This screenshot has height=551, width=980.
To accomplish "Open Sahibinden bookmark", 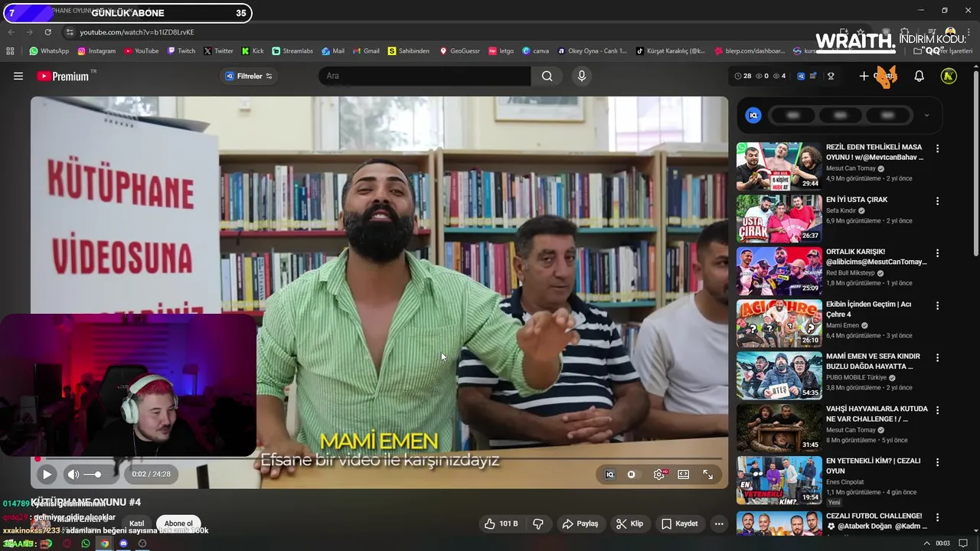I will tap(409, 51).
